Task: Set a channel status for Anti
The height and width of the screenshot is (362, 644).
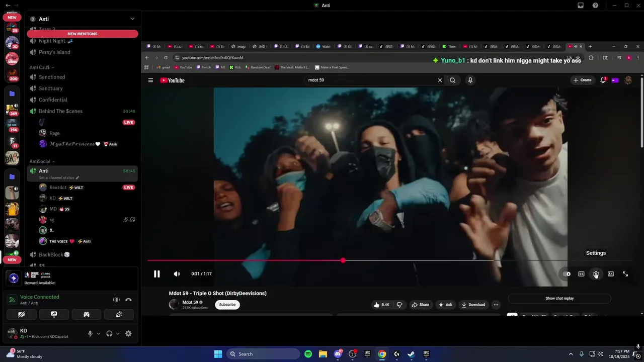Action: pos(59,177)
